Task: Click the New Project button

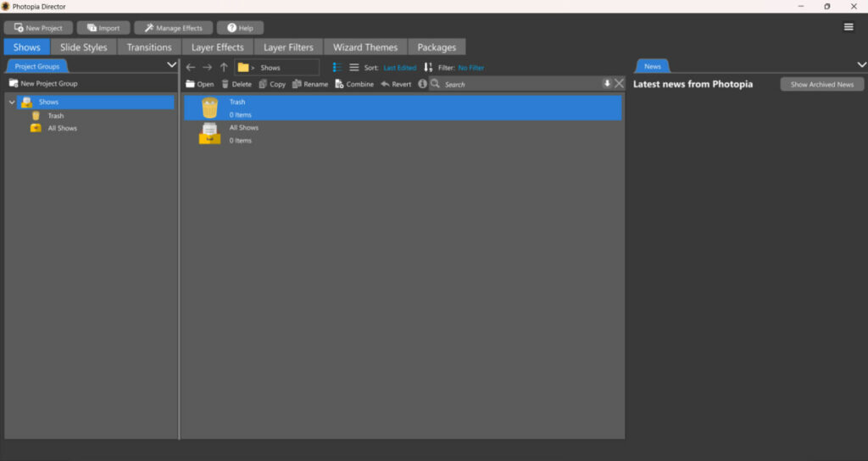Action: pyautogui.click(x=38, y=28)
